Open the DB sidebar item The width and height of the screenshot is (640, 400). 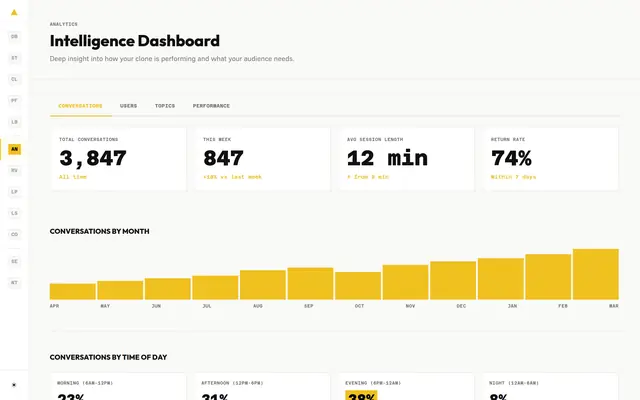pos(14,37)
